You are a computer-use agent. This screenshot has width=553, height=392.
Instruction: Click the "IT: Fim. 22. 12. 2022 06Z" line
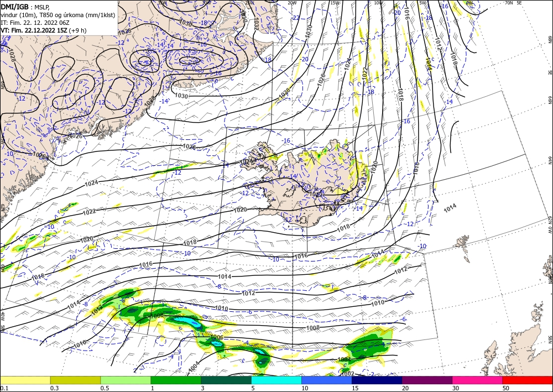coord(35,23)
